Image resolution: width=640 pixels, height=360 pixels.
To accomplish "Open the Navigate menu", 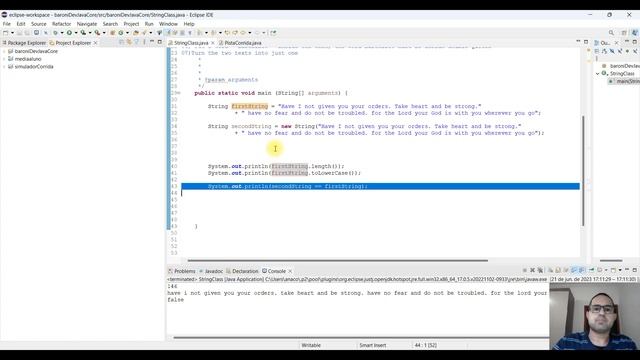I will (87, 24).
